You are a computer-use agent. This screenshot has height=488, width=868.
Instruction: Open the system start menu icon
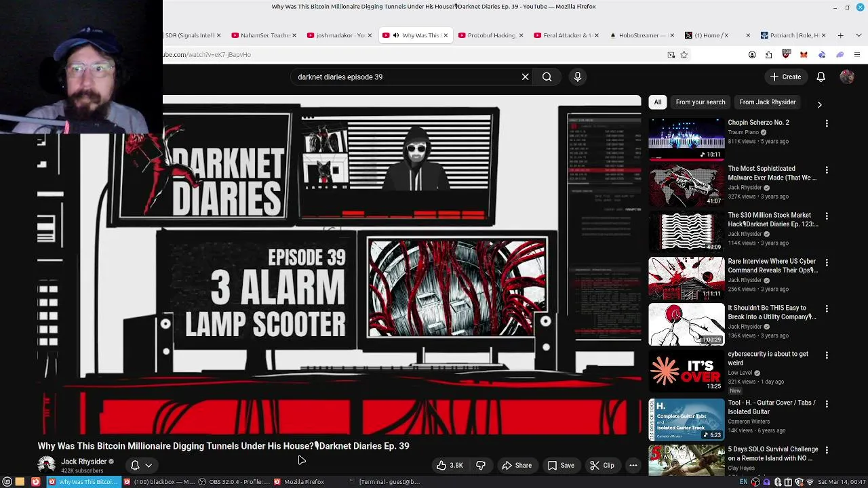[7, 482]
